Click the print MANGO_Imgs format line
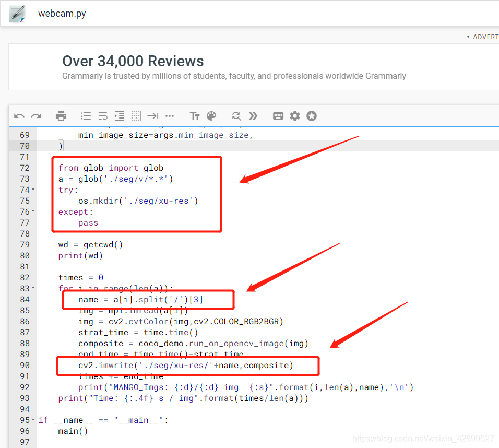The height and width of the screenshot is (448, 499). pyautogui.click(x=246, y=387)
